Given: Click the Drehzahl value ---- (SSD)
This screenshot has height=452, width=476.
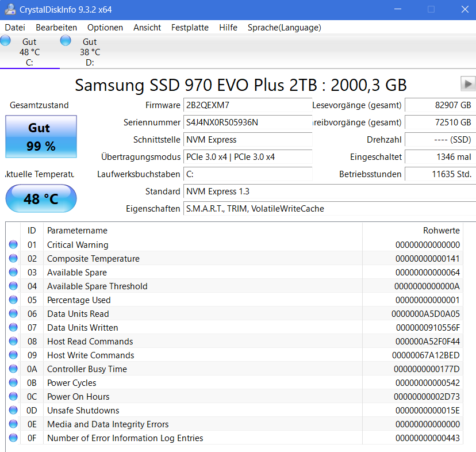Looking at the screenshot, I should (x=440, y=140).
